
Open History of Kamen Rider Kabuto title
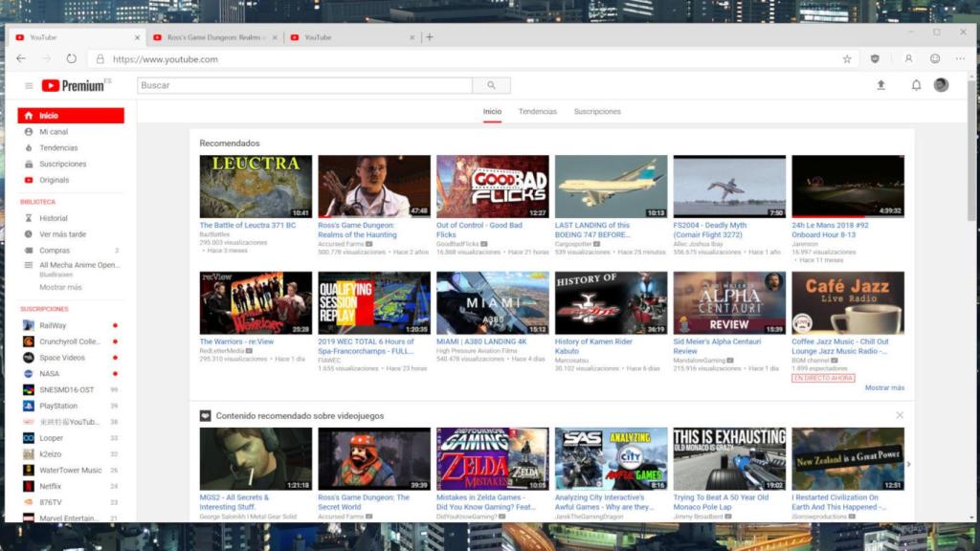[593, 346]
